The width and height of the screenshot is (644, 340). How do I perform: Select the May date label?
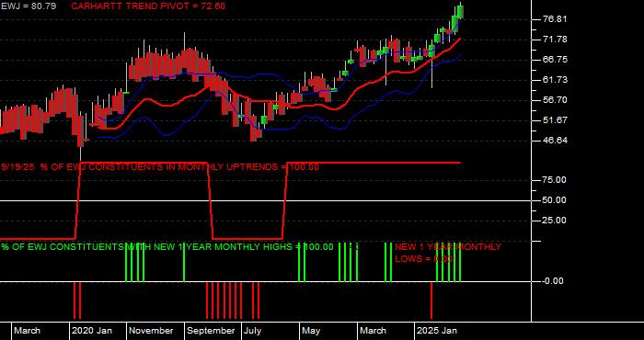tap(311, 331)
